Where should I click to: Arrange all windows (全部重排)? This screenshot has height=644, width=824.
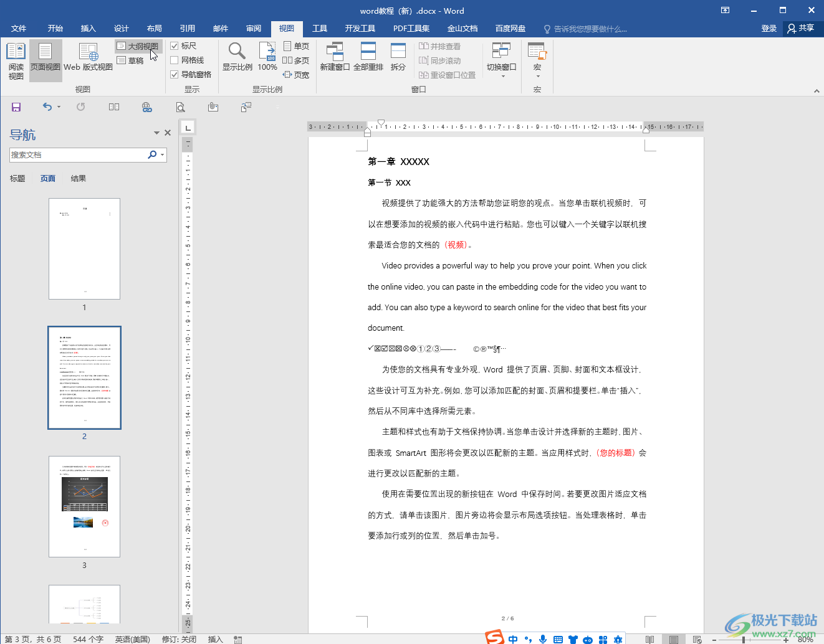[368, 57]
